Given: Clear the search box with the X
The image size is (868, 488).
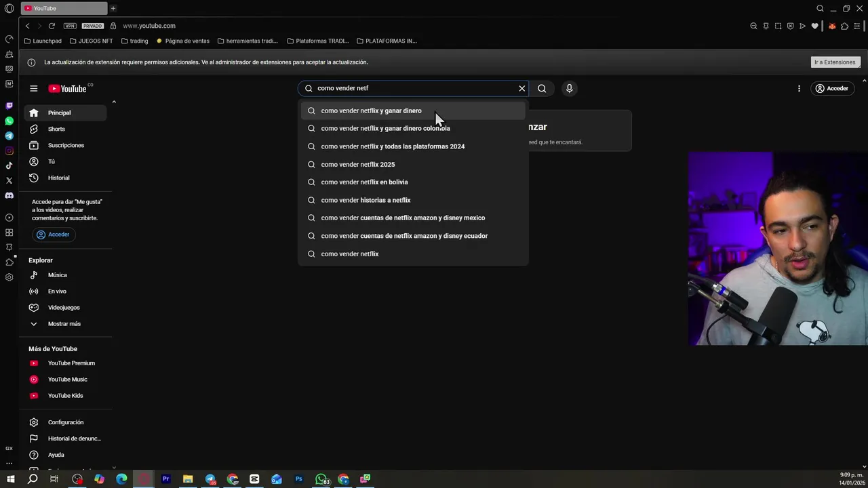Looking at the screenshot, I should [522, 88].
